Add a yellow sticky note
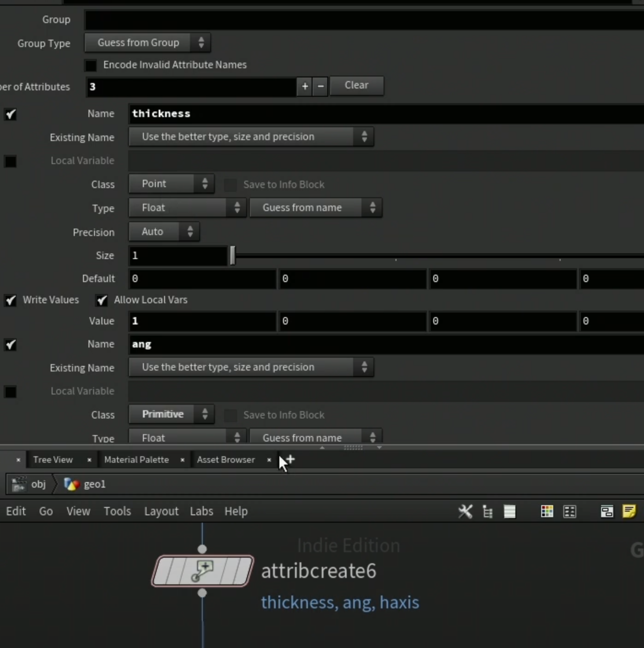Image resolution: width=644 pixels, height=648 pixels. 629,511
